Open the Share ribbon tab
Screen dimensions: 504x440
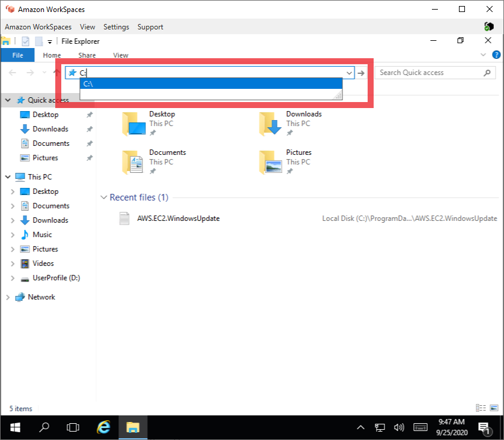(87, 55)
